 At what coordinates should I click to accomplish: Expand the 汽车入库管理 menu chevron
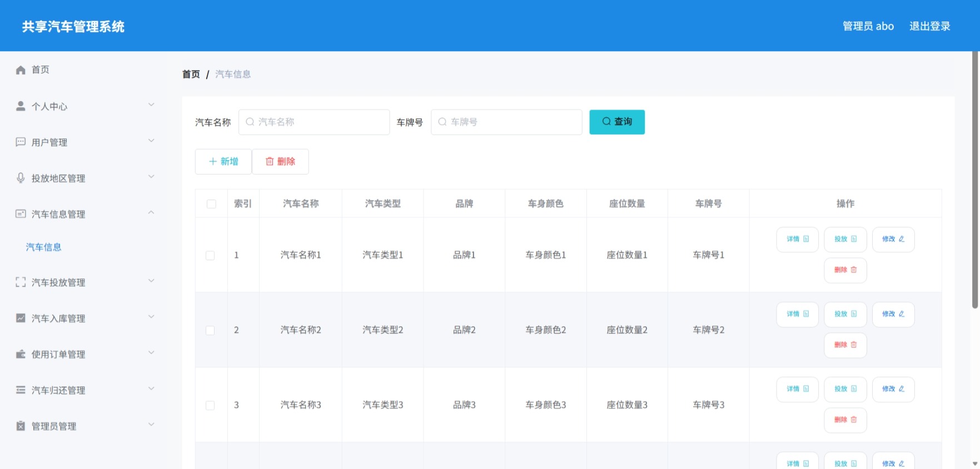[151, 317]
